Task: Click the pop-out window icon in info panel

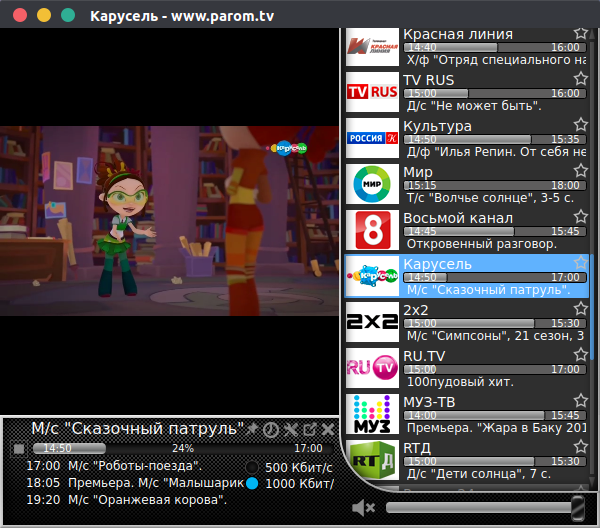Action: (310, 430)
